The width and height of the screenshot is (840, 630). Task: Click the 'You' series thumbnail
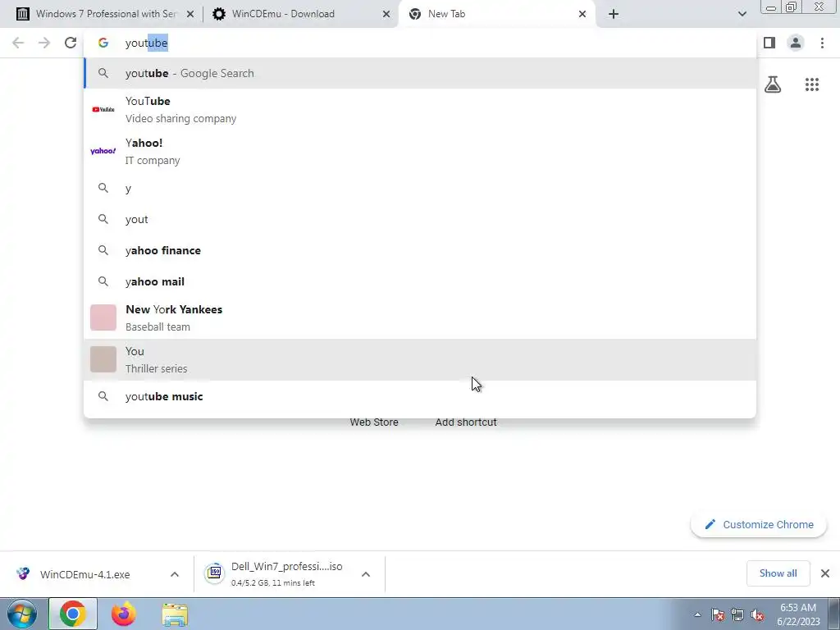(103, 359)
